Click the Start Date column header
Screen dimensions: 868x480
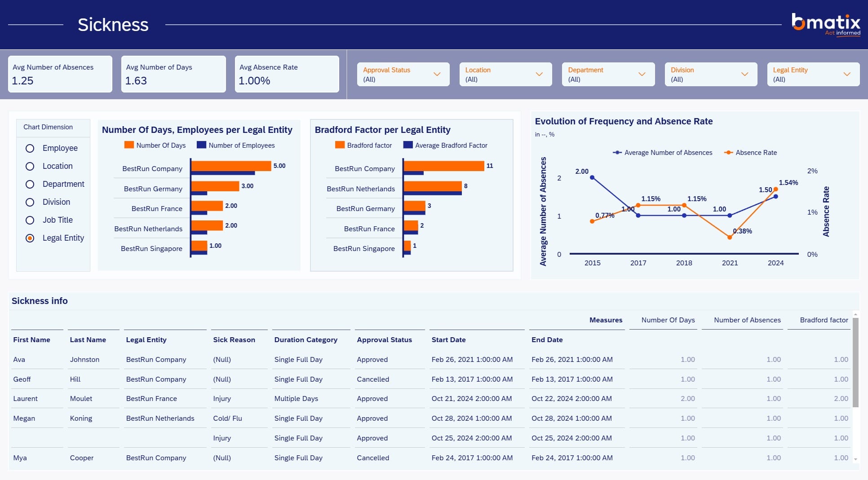point(448,340)
